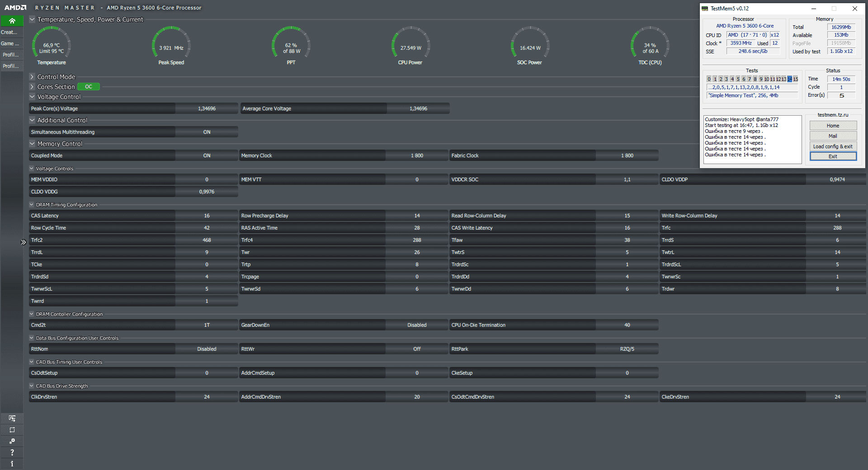
Task: Close the TestMem5 window
Action: [854, 9]
